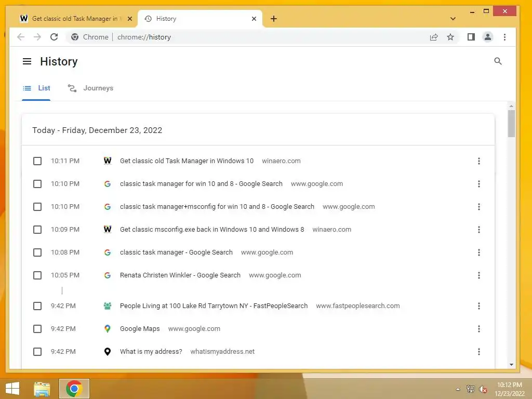Screen dimensions: 532x399
Task: Open File Explorer from the taskbar
Action: (x=42, y=389)
